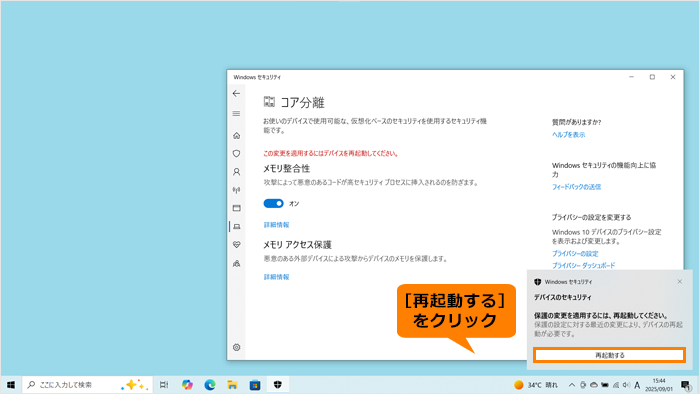Open Account protection person icon

coord(237,172)
